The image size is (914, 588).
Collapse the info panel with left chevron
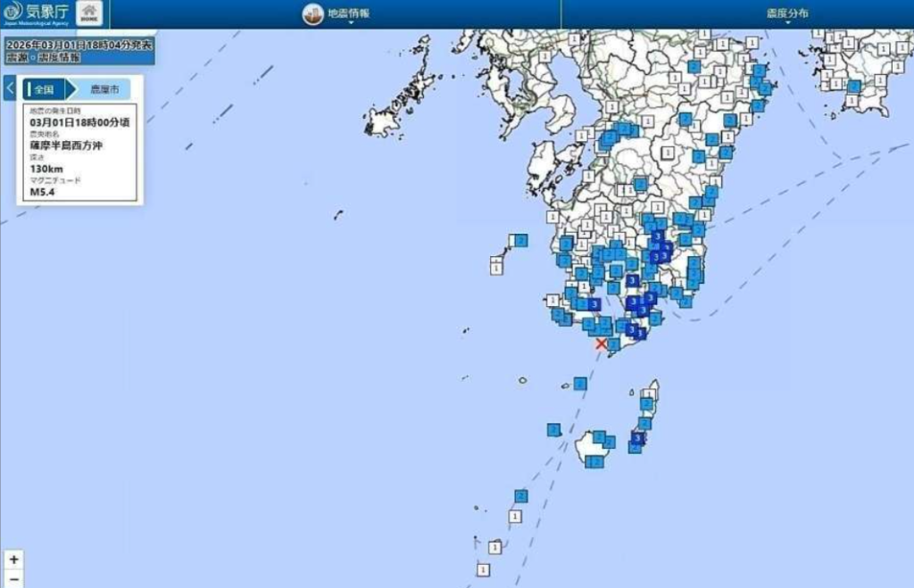point(10,88)
